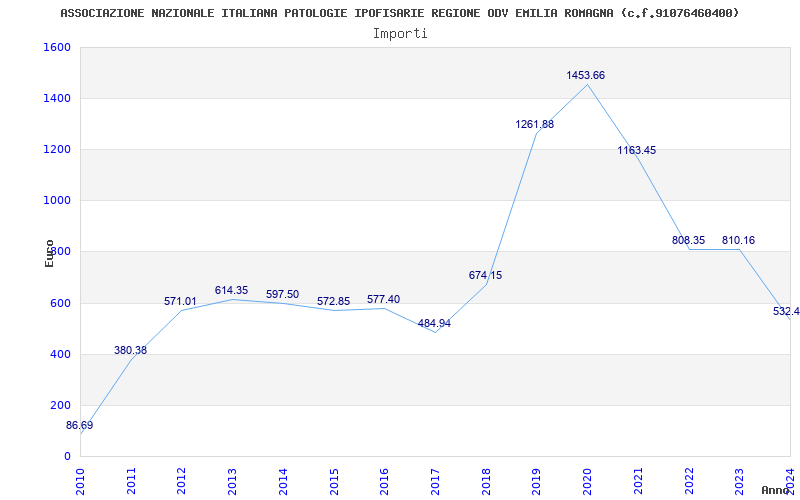800x500 pixels.
Task: Click the 1400 y-axis tick label
Action: [x=57, y=98]
